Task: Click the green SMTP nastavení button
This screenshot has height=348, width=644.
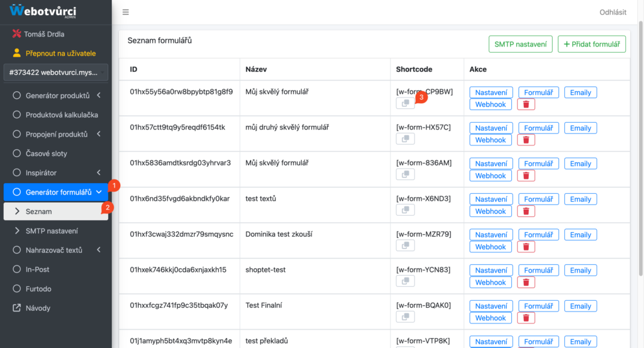Action: 520,44
